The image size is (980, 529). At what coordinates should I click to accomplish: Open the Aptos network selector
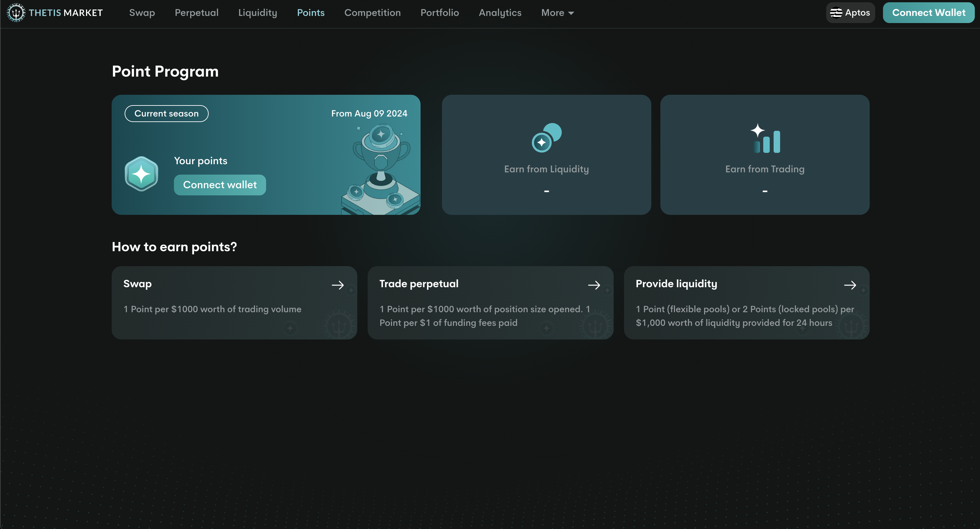point(850,13)
